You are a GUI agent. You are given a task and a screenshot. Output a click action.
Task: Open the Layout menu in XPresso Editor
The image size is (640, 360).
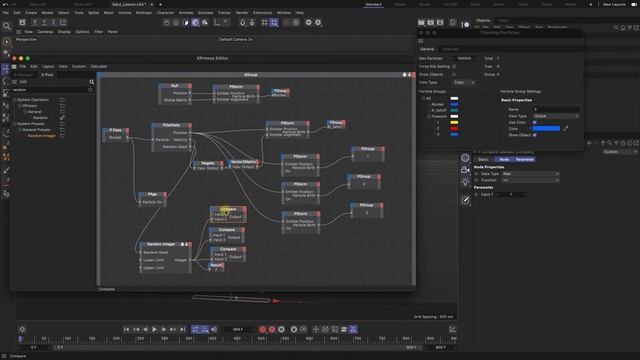[48, 67]
